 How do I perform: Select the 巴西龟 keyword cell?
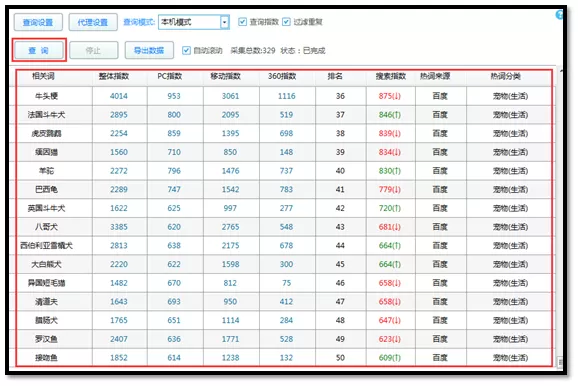click(x=46, y=189)
